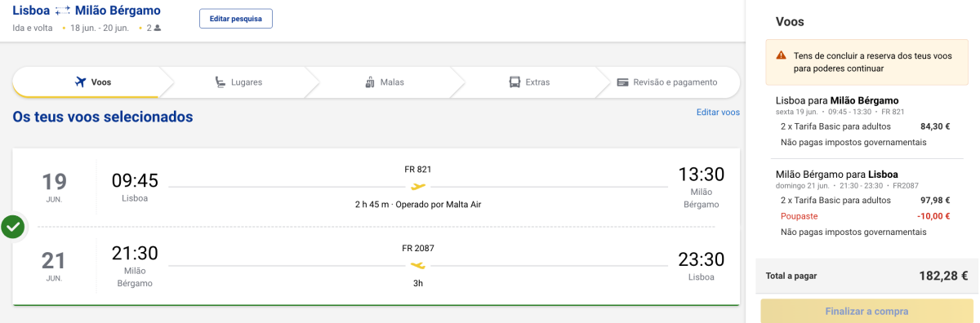Click the bus icon in Extras step
This screenshot has height=323, width=980.
click(514, 82)
